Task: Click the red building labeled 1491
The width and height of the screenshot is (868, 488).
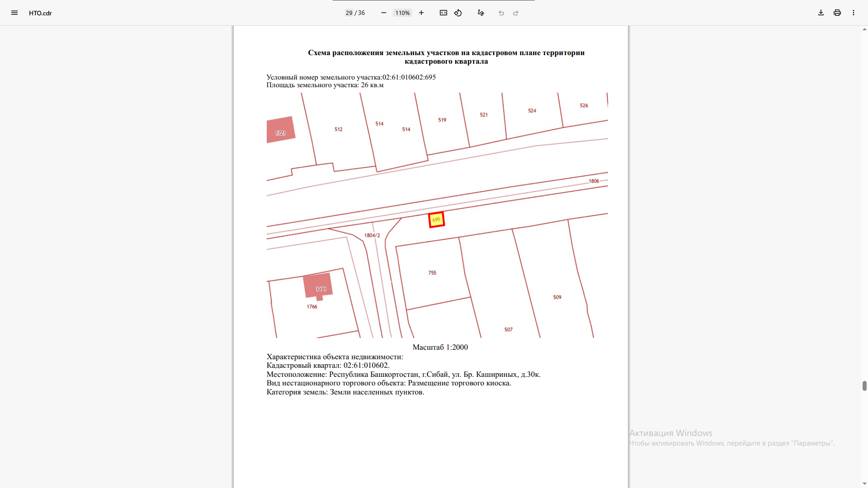Action: click(x=318, y=285)
